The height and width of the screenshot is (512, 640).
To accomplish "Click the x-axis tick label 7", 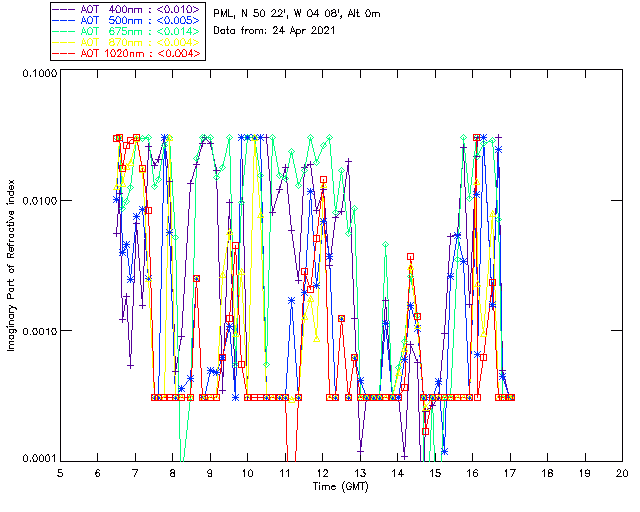I will [x=135, y=473].
